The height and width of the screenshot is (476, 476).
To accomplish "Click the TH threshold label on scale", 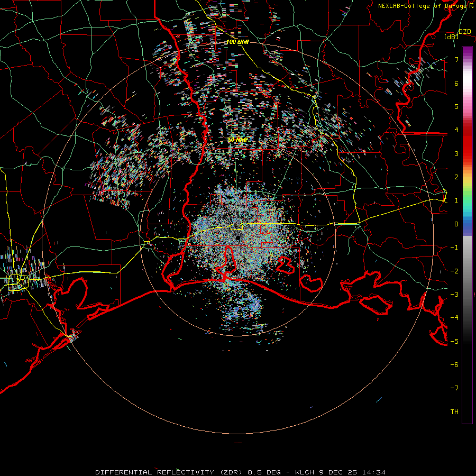I will coord(454,412).
